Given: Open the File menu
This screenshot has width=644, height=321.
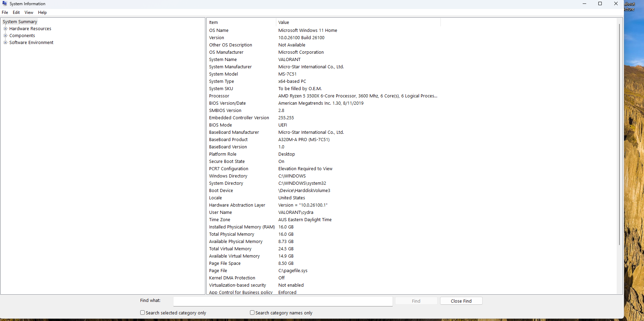Looking at the screenshot, I should click(5, 12).
